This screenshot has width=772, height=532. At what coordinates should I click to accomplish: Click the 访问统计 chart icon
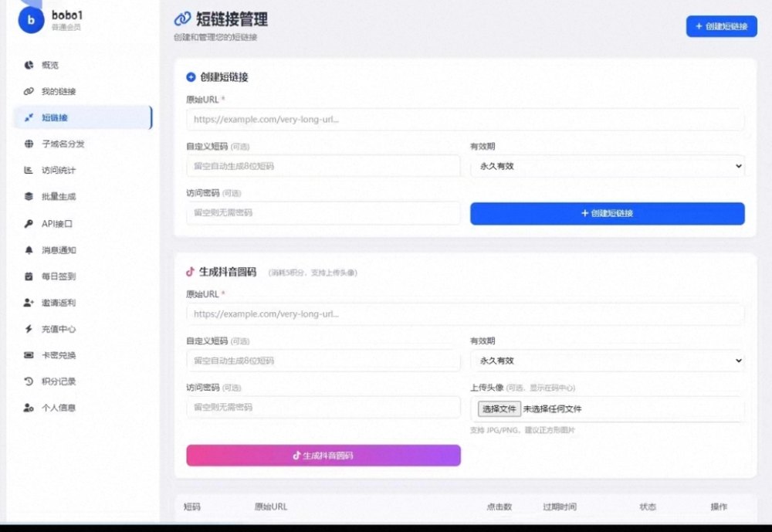[x=29, y=170]
